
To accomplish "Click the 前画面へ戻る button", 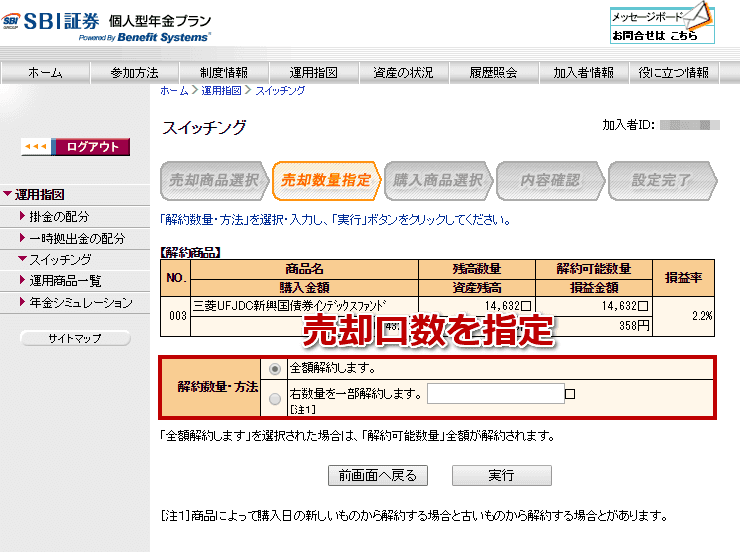I will pyautogui.click(x=378, y=476).
